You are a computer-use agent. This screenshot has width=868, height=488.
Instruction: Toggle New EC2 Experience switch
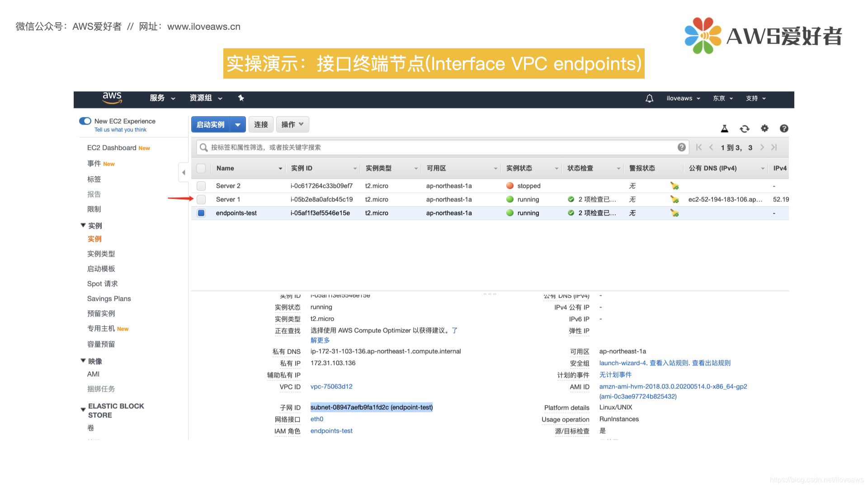click(85, 121)
